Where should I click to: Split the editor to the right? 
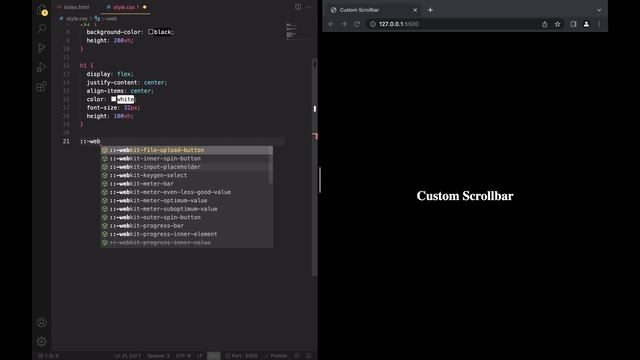298,7
